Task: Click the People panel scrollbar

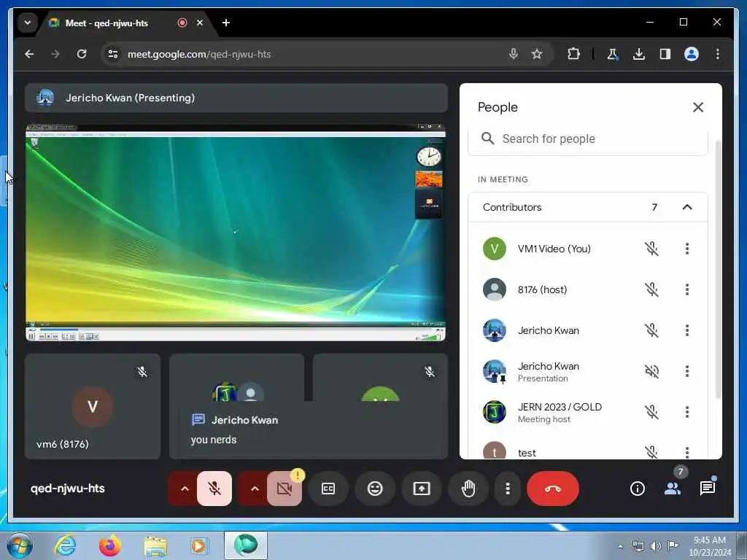Action: (719, 269)
